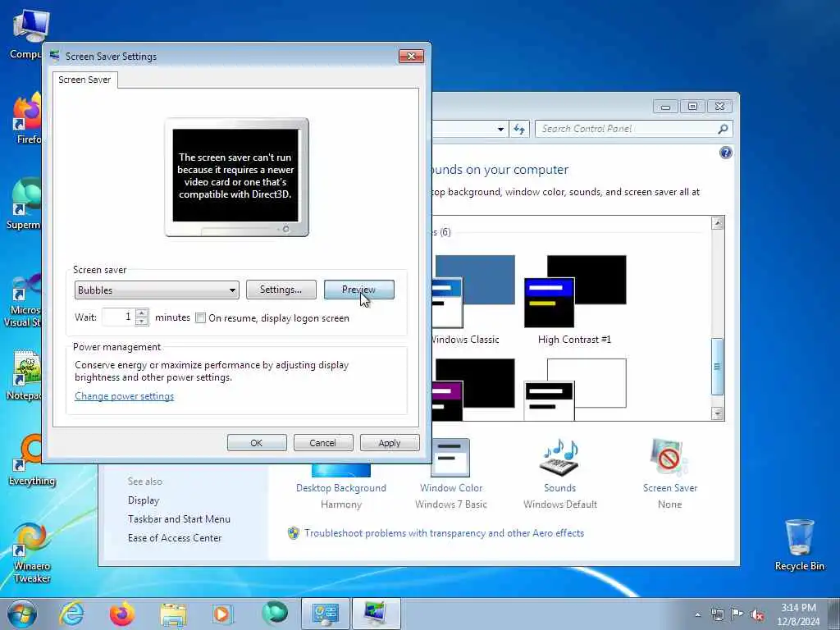840x630 pixels.
Task: Open the Action Center flag icon
Action: click(x=737, y=614)
